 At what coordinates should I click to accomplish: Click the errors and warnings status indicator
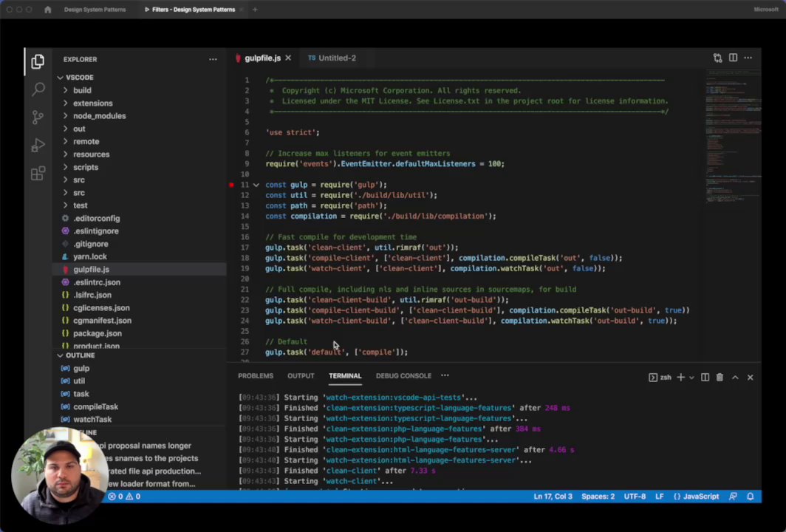click(x=124, y=497)
